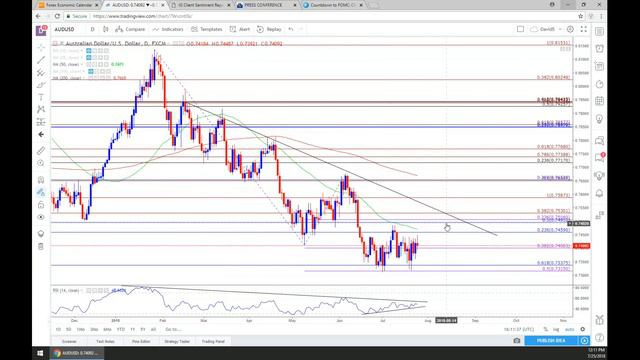Collapse the Australian Dollar chart legend
The width and height of the screenshot is (640, 360).
point(55,43)
